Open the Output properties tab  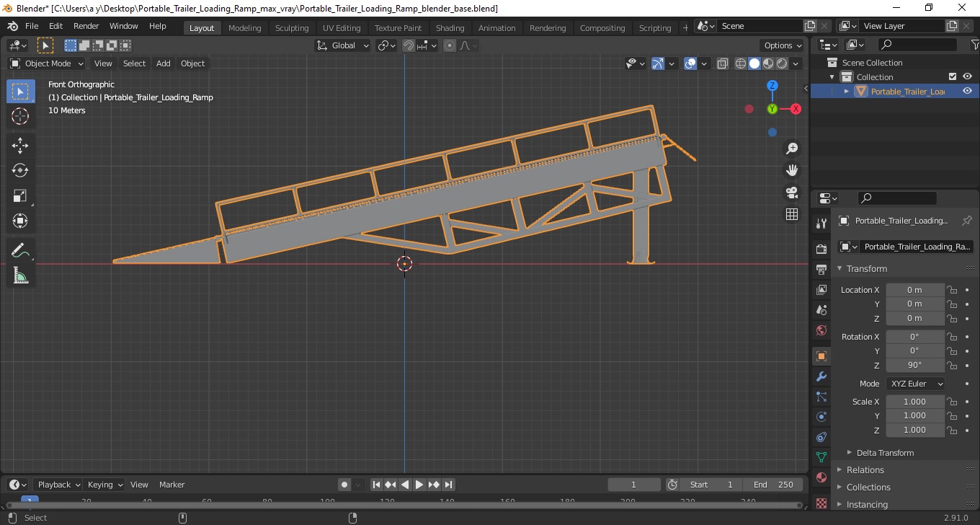821,270
